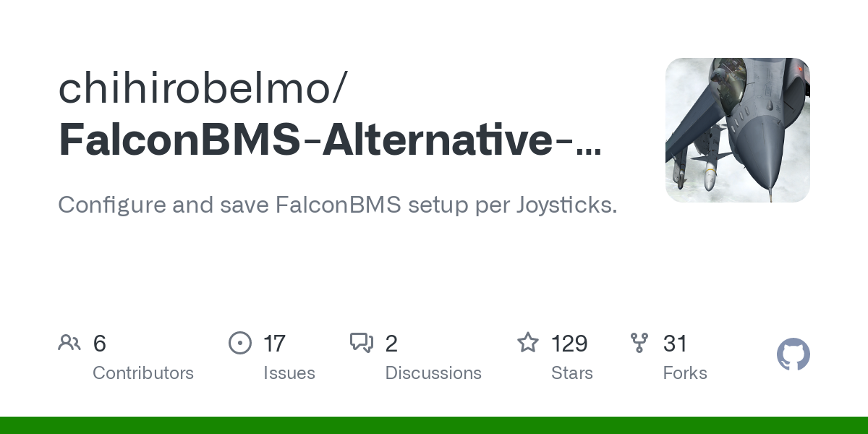Screen dimensions: 868x434
Task: Click the GitHub Octocat logo
Action: [x=793, y=355]
